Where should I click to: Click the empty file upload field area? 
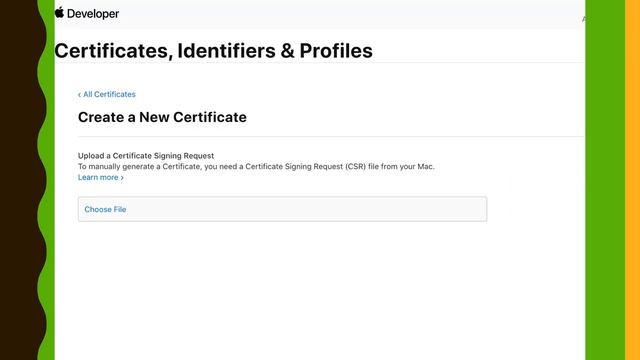(x=306, y=209)
